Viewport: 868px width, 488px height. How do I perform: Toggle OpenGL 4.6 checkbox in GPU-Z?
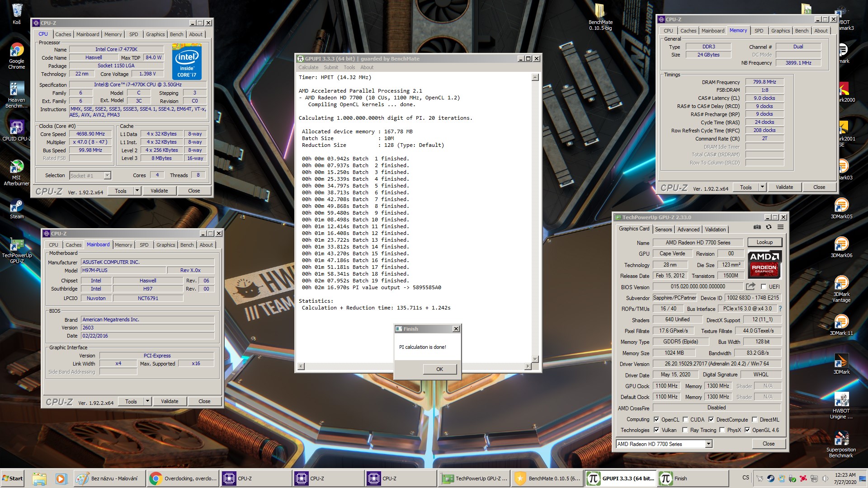(747, 430)
